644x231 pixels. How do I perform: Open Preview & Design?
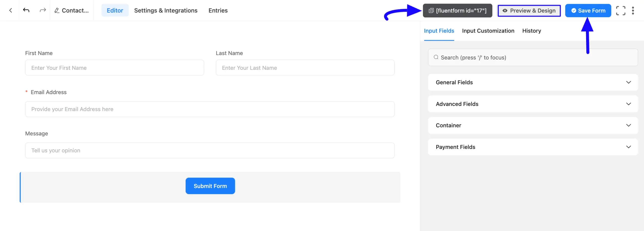(529, 11)
